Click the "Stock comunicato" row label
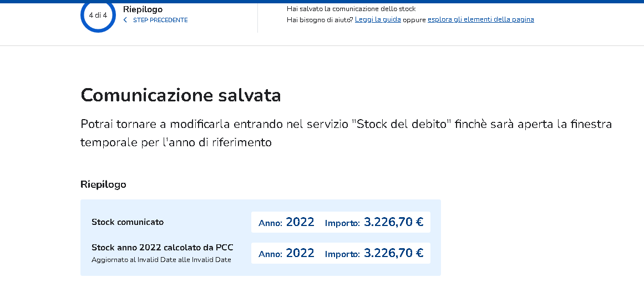The height and width of the screenshot is (308, 644). 128,222
